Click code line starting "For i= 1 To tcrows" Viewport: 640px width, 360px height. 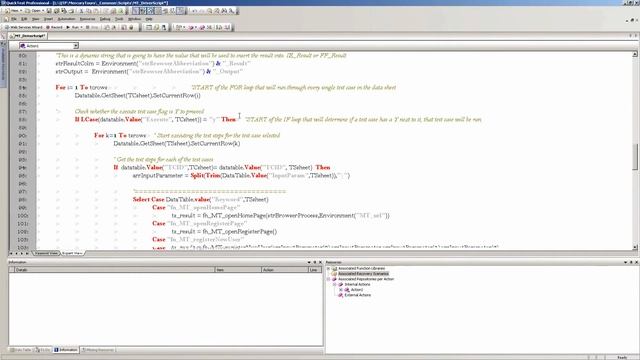(x=82, y=87)
